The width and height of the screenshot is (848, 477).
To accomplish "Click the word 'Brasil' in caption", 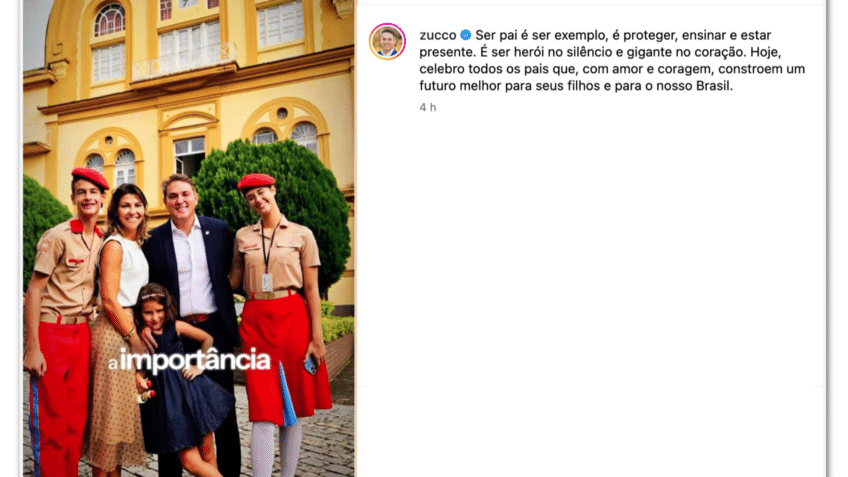I will pos(712,86).
